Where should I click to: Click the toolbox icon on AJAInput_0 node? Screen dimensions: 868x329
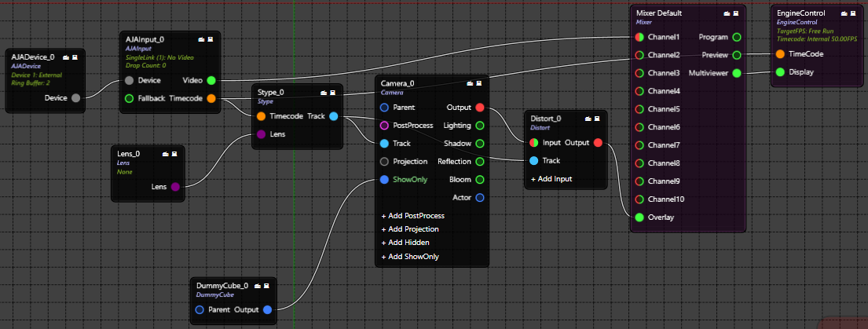coord(201,39)
